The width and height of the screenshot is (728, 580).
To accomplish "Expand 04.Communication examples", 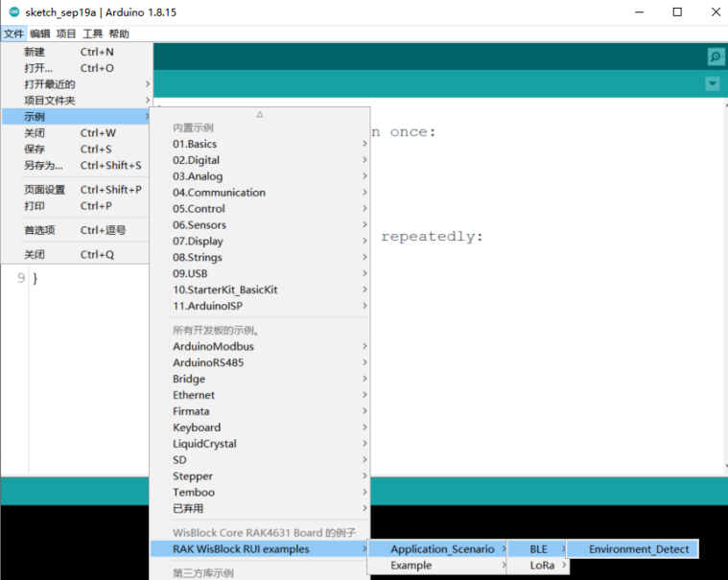I will point(260,193).
